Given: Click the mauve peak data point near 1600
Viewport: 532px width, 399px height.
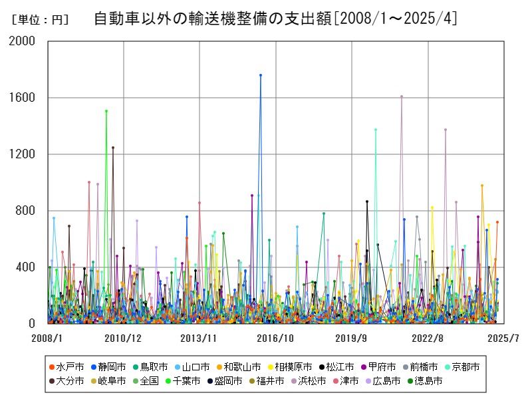Looking at the screenshot, I should tap(402, 96).
